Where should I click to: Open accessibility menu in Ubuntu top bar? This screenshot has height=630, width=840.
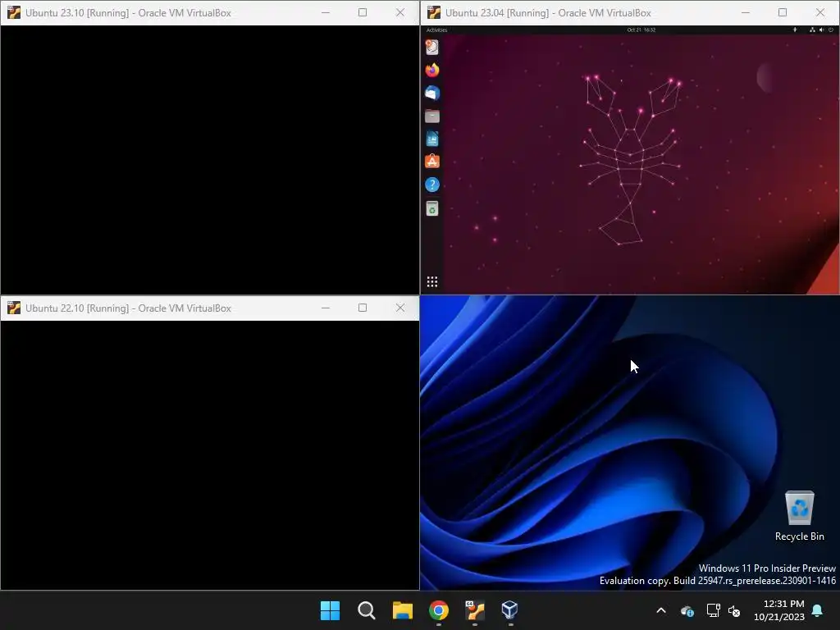pos(794,30)
